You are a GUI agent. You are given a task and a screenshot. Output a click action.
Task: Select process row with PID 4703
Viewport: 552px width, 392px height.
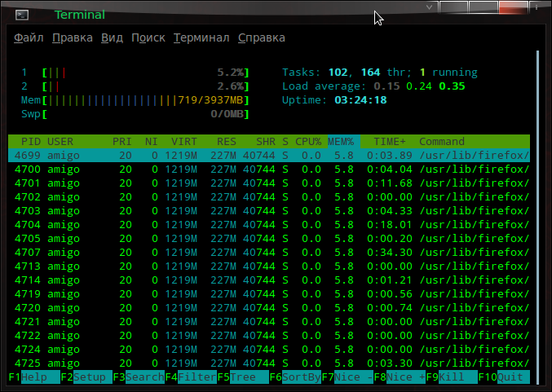pyautogui.click(x=269, y=211)
